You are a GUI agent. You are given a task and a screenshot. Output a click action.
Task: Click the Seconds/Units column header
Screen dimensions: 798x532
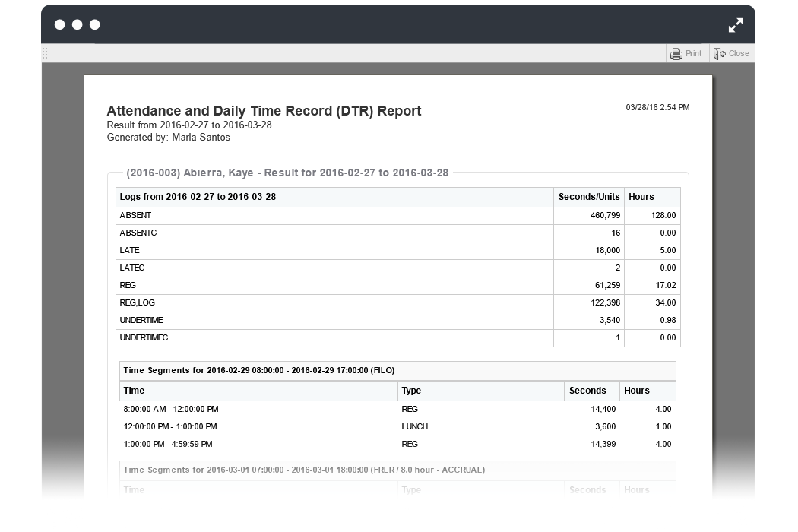(x=588, y=197)
